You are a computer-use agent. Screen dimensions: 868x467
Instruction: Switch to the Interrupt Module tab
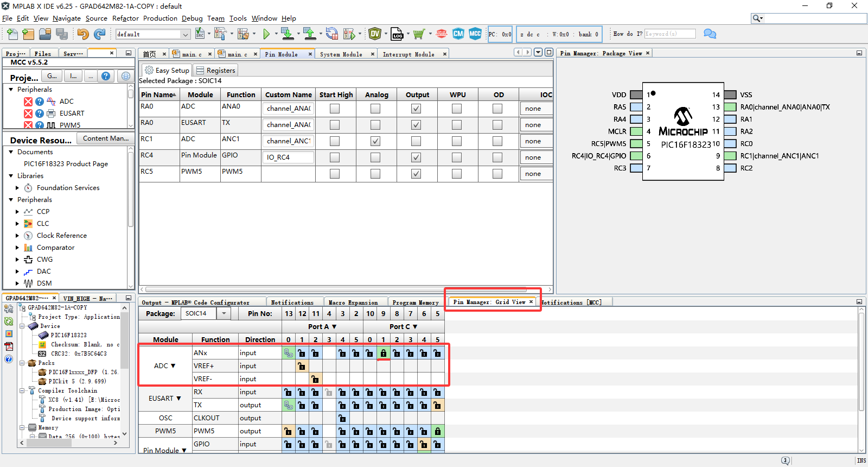pyautogui.click(x=409, y=54)
